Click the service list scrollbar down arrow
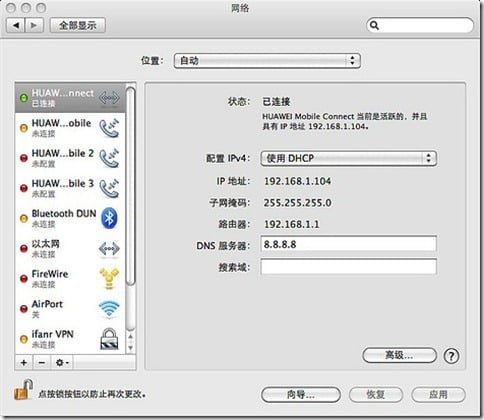This screenshot has height=420, width=484. (x=131, y=348)
